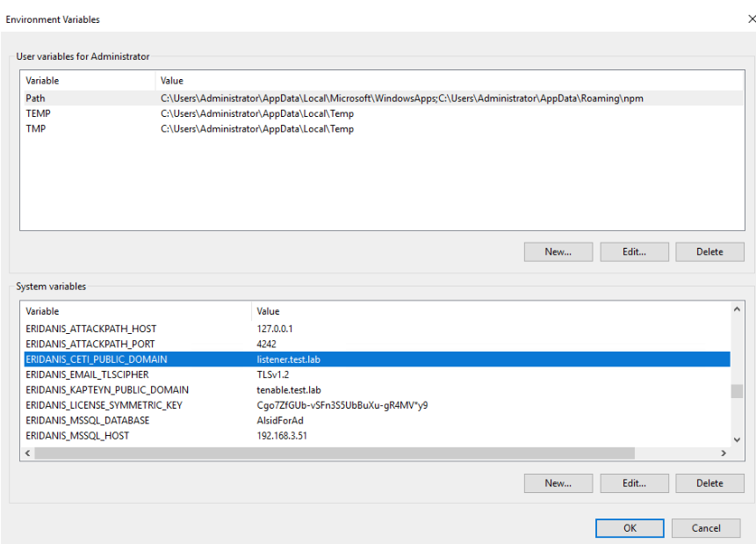
Task: Select the ERIDANIS_MSSQL_HOST system variable
Action: pos(377,435)
